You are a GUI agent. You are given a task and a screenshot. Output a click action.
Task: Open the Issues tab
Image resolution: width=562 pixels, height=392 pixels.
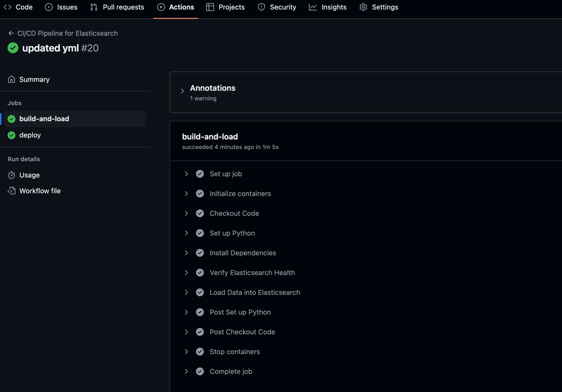61,7
